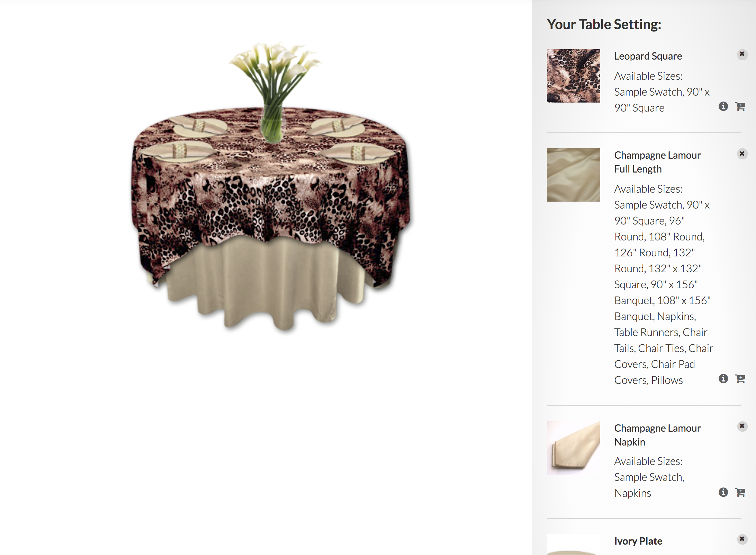
Task: Click the Leopard Square fabric thumbnail
Action: click(x=573, y=76)
